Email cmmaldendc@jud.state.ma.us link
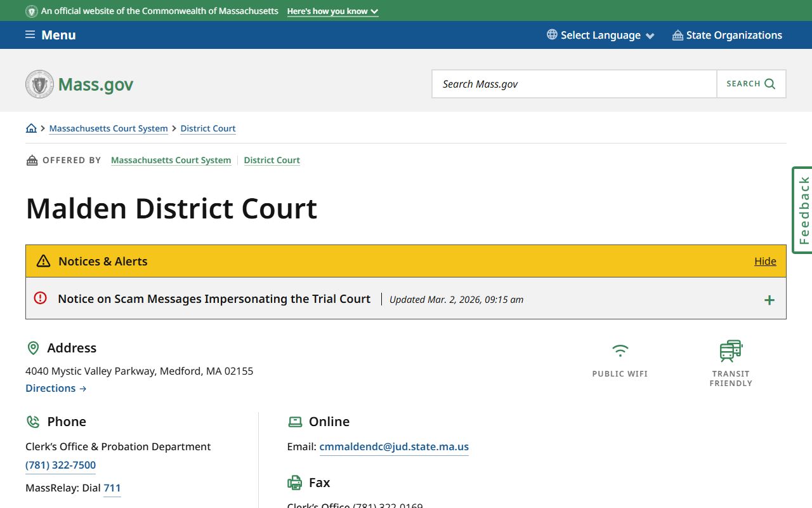Viewport: 812px width, 508px height. (x=394, y=446)
